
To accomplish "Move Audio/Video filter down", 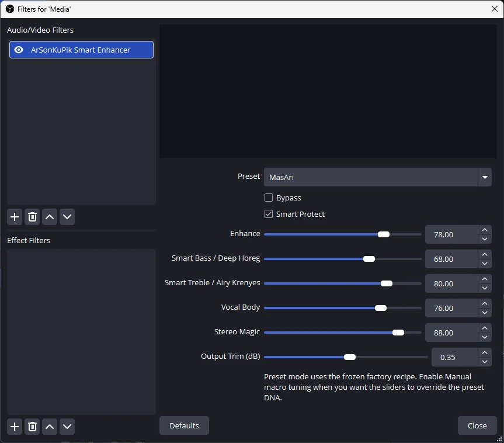I will (67, 217).
